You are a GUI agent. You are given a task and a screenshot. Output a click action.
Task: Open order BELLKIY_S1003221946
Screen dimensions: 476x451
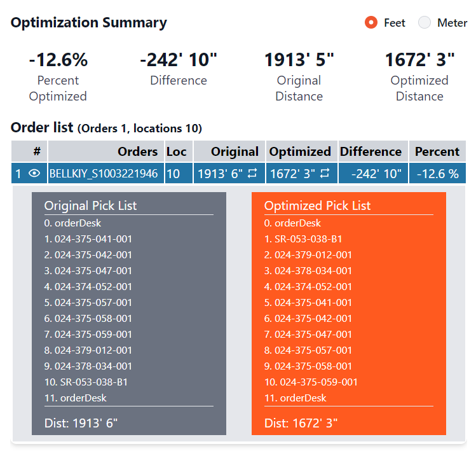(x=104, y=174)
